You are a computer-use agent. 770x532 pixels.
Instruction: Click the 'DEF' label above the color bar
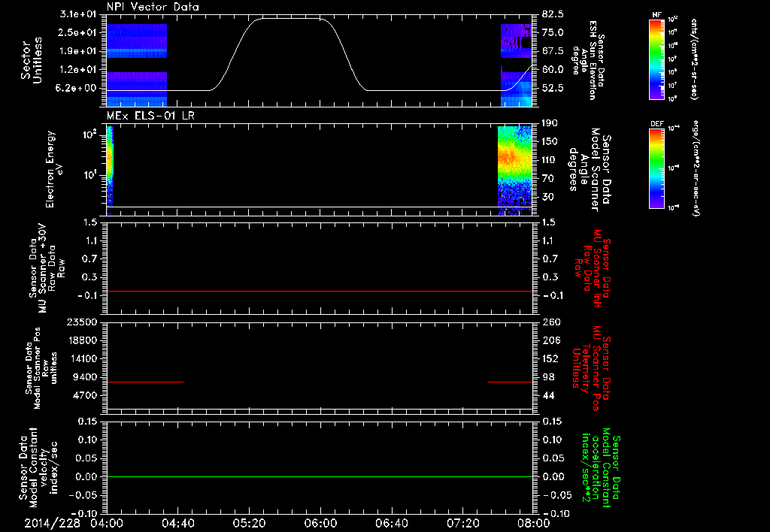point(657,124)
